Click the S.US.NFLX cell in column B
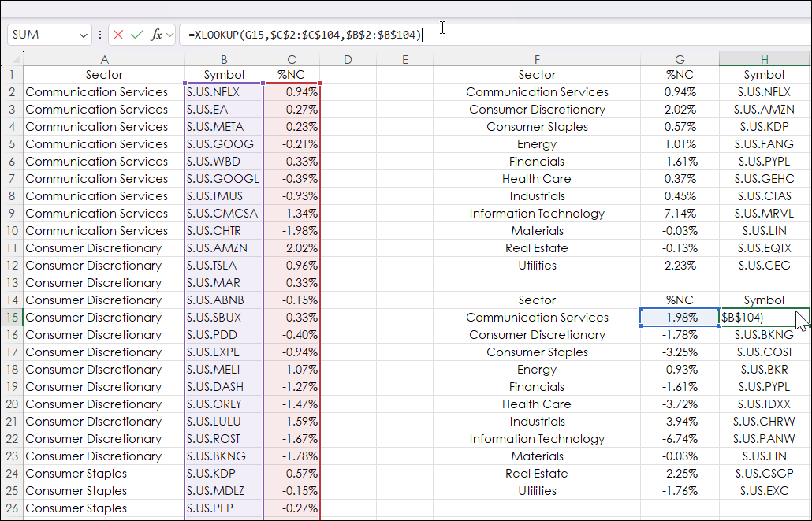Screen dimensions: 812x521 coord(224,92)
